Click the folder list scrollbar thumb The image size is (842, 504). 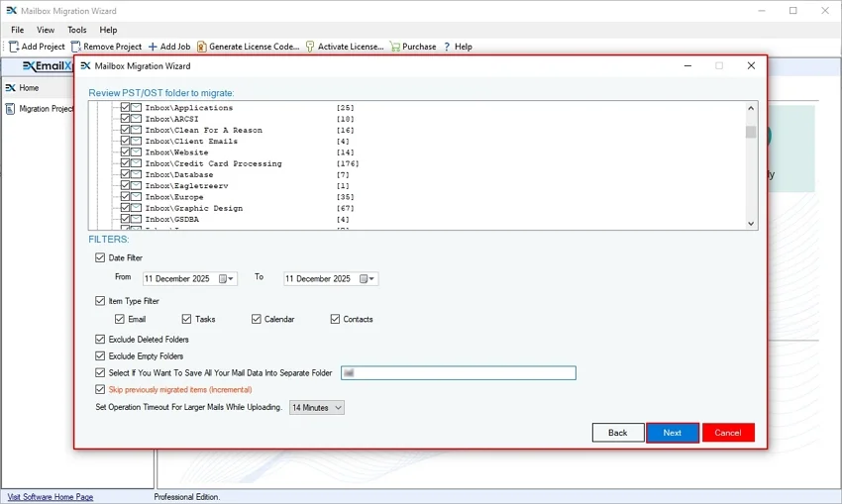[x=751, y=132]
